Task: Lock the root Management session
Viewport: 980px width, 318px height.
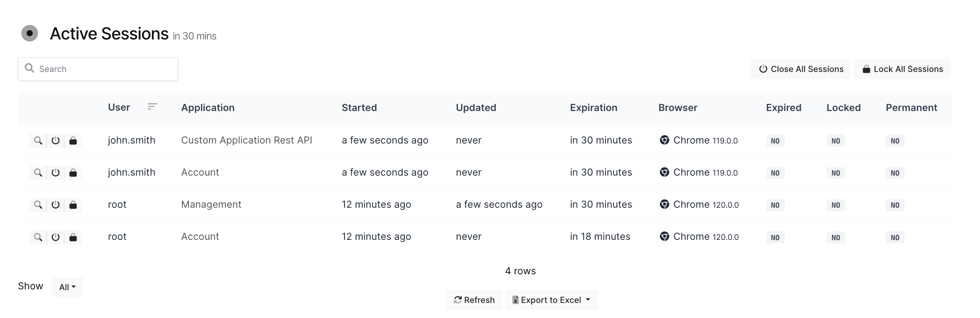Action: point(73,205)
